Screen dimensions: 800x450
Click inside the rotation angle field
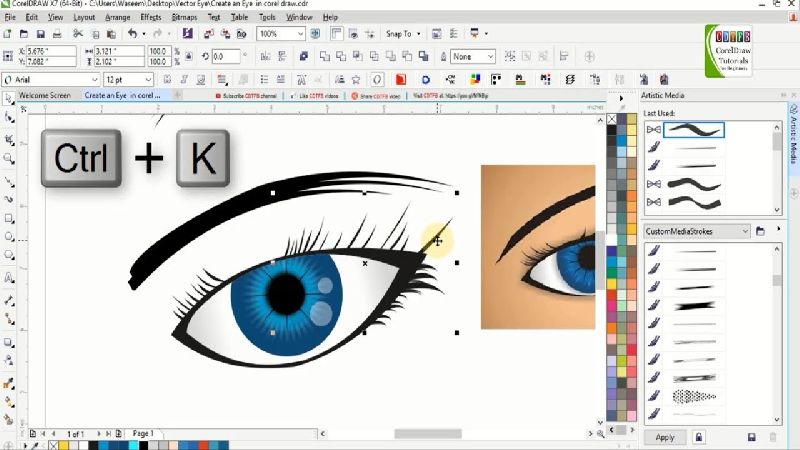225,57
